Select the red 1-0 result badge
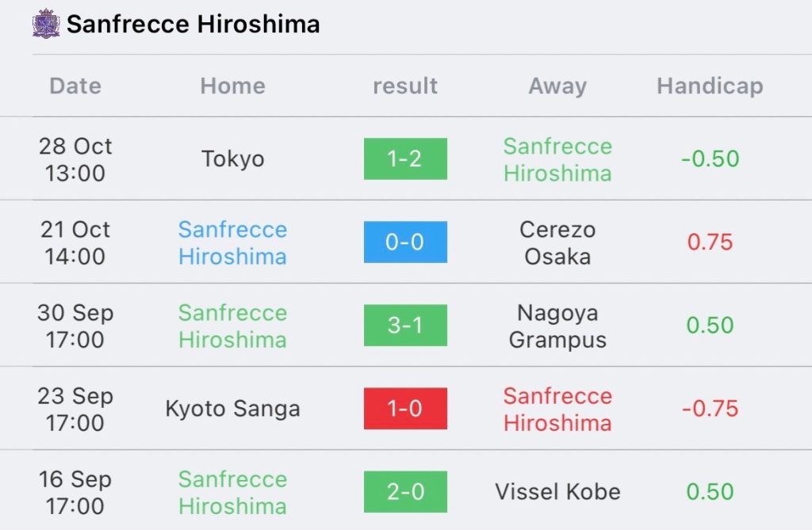Image resolution: width=812 pixels, height=530 pixels. (x=405, y=409)
